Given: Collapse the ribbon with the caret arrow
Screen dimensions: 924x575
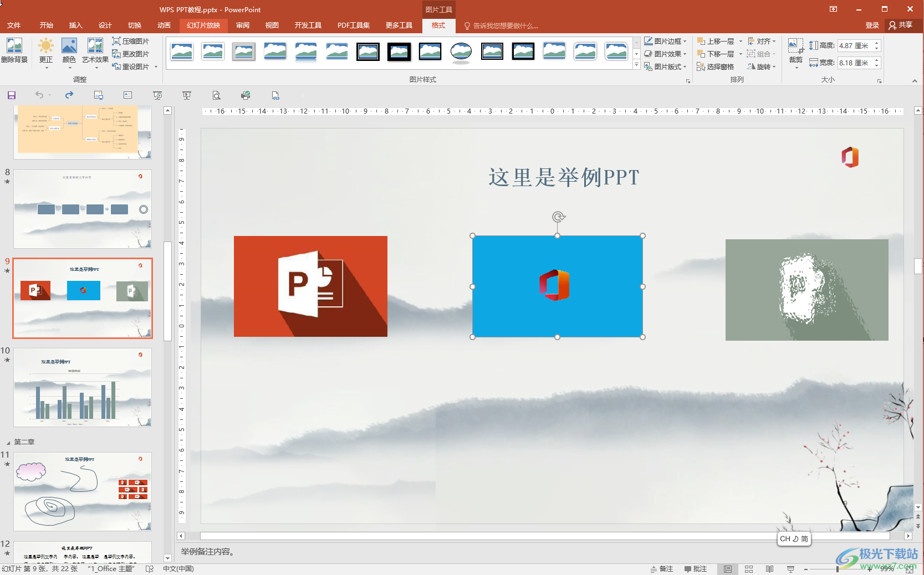Looking at the screenshot, I should pyautogui.click(x=915, y=81).
